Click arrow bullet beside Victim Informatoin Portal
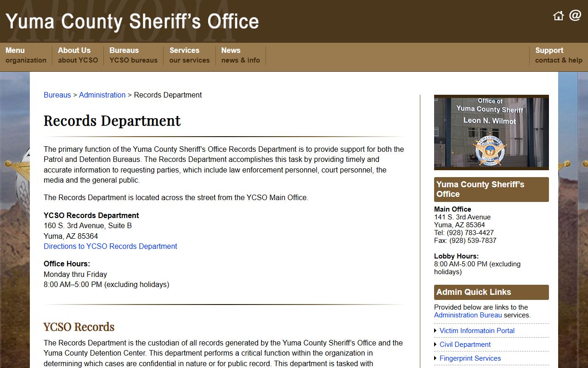588x368 pixels. (x=435, y=331)
